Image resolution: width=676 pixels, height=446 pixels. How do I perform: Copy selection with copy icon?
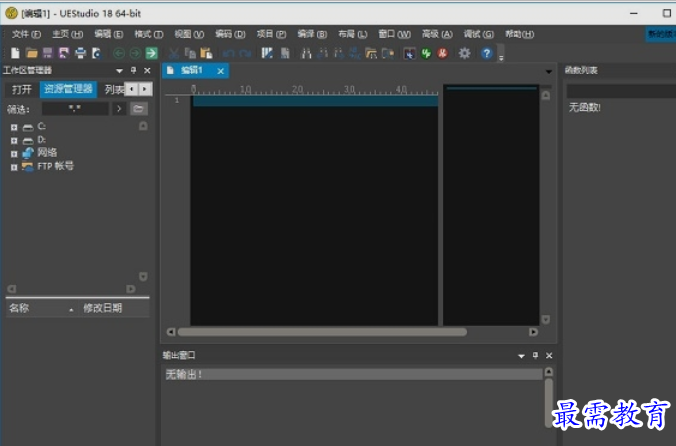(x=190, y=53)
